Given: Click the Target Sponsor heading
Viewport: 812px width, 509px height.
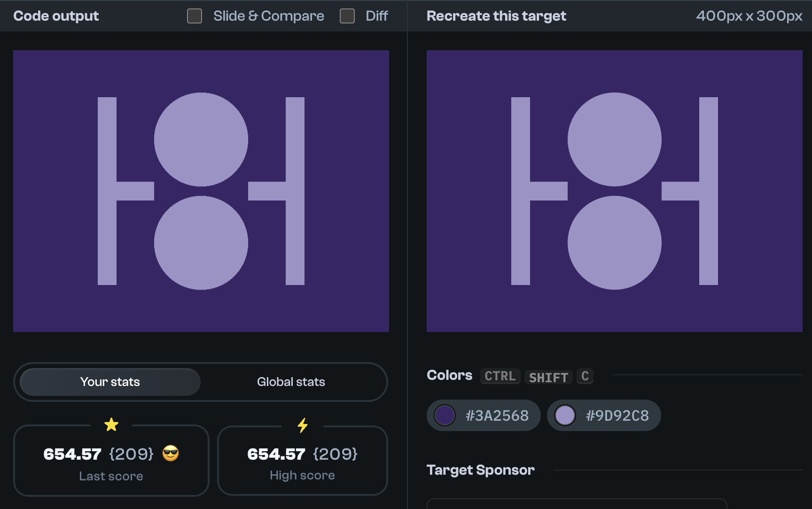Looking at the screenshot, I should click(480, 470).
